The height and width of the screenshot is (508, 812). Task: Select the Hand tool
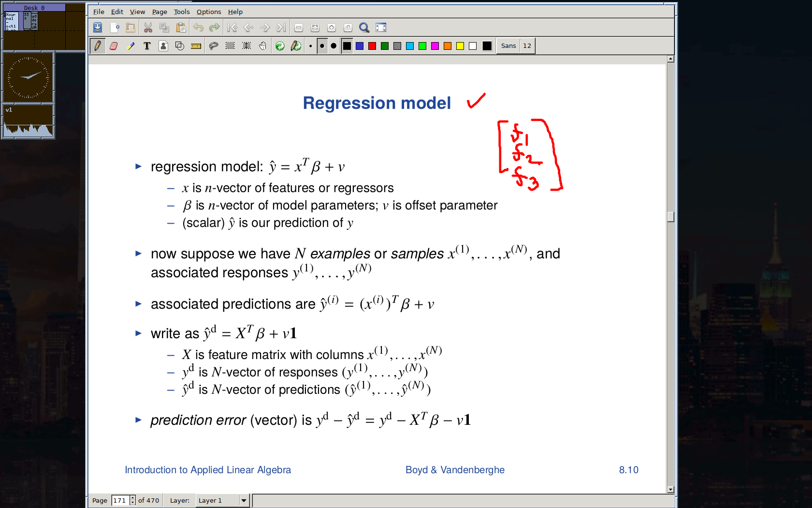point(262,46)
